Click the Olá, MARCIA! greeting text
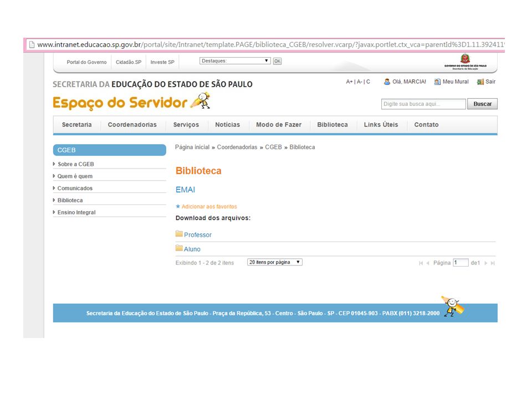Screen dimensions: 532x399 (x=409, y=82)
